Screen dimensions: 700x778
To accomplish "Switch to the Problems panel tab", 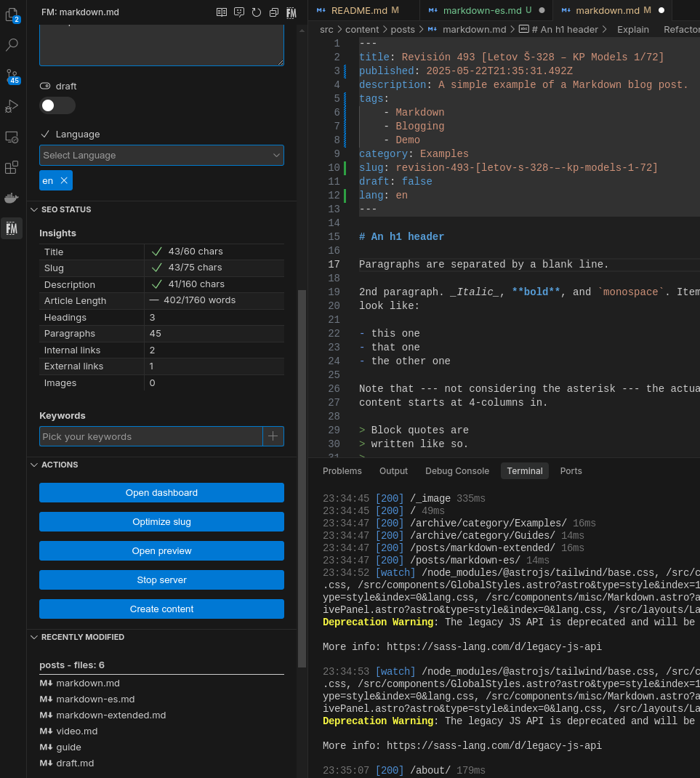I will tap(342, 471).
